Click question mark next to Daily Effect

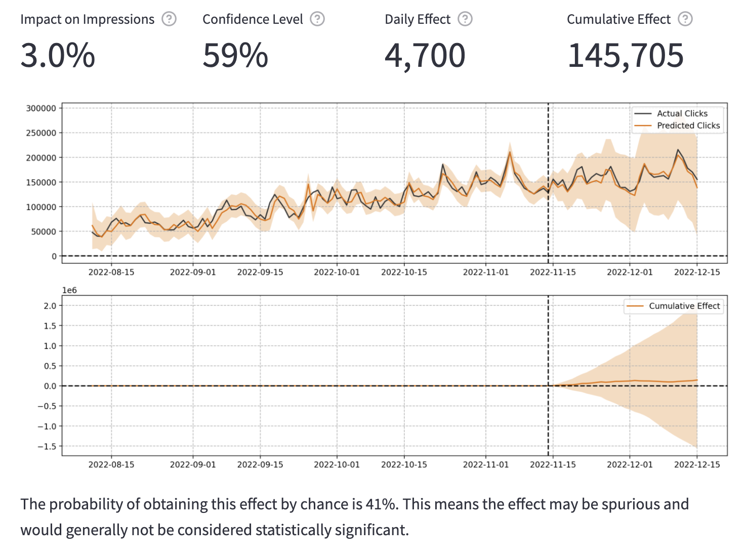click(465, 19)
